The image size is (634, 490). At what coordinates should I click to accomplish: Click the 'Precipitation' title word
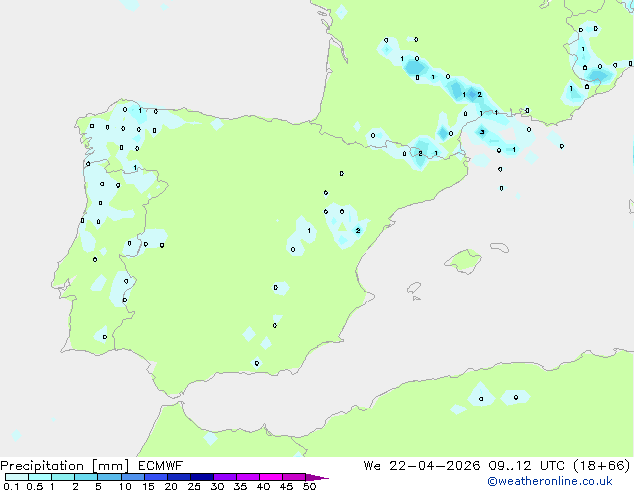click(42, 466)
